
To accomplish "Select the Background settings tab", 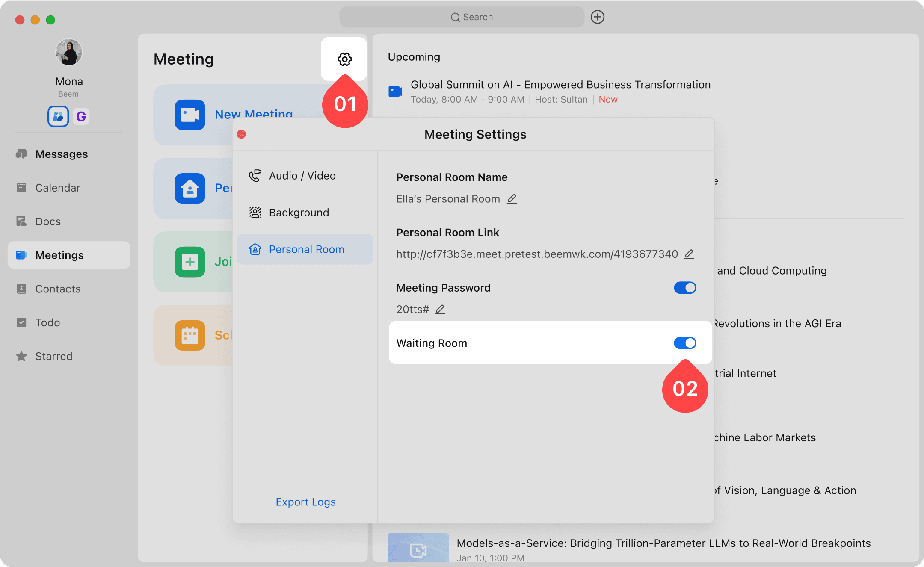I will click(299, 213).
